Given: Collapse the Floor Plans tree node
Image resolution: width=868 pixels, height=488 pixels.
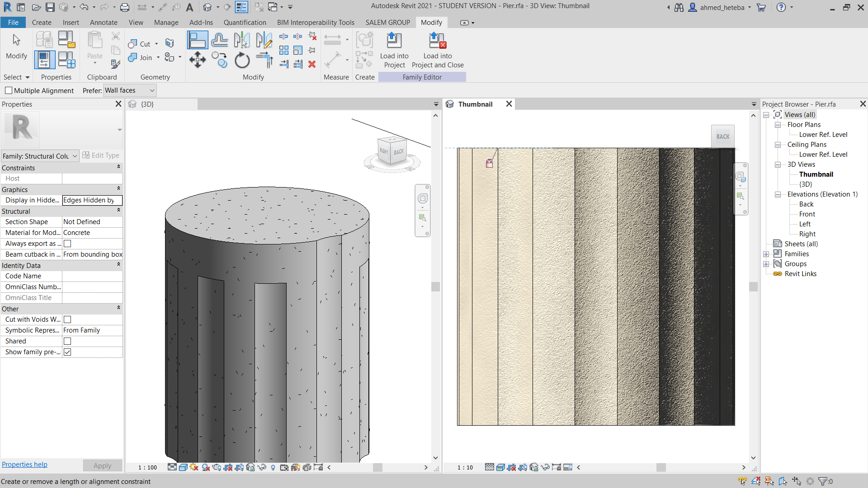Looking at the screenshot, I should pyautogui.click(x=778, y=125).
